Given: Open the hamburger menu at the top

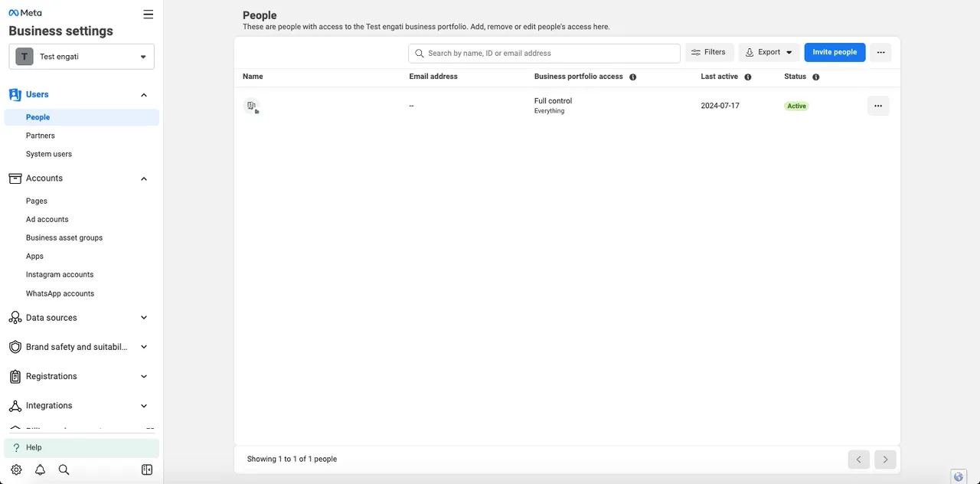Looking at the screenshot, I should coord(148,14).
